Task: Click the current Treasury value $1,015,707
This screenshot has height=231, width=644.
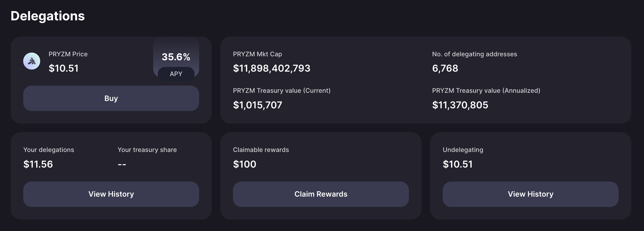Action: click(x=258, y=105)
